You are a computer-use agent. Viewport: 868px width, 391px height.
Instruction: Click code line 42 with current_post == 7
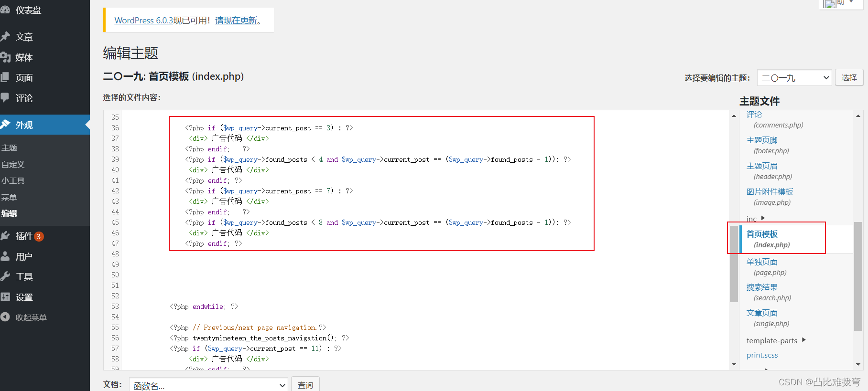point(269,191)
